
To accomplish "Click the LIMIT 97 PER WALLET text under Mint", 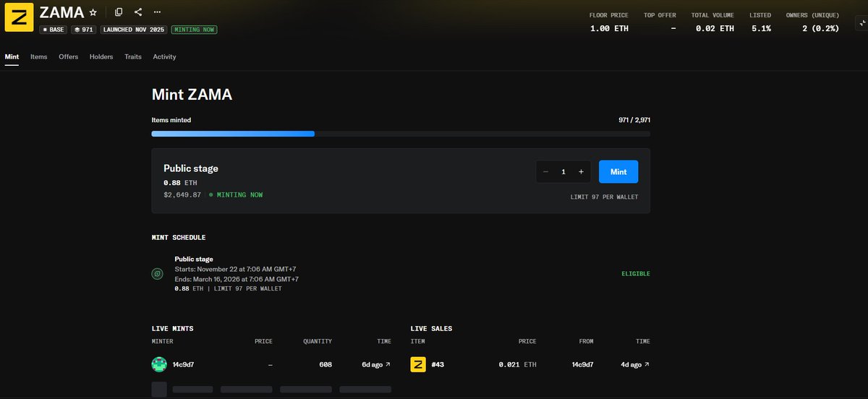I will 605,197.
